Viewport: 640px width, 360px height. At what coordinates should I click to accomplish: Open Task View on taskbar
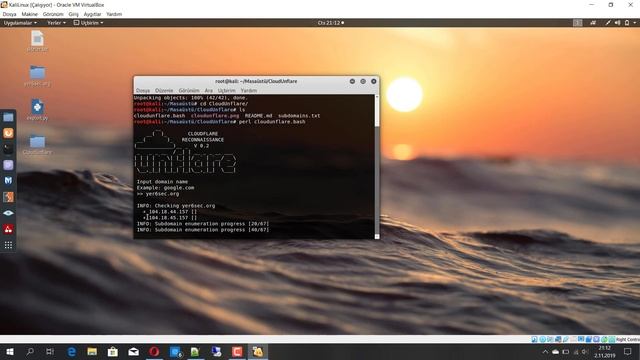point(50,351)
